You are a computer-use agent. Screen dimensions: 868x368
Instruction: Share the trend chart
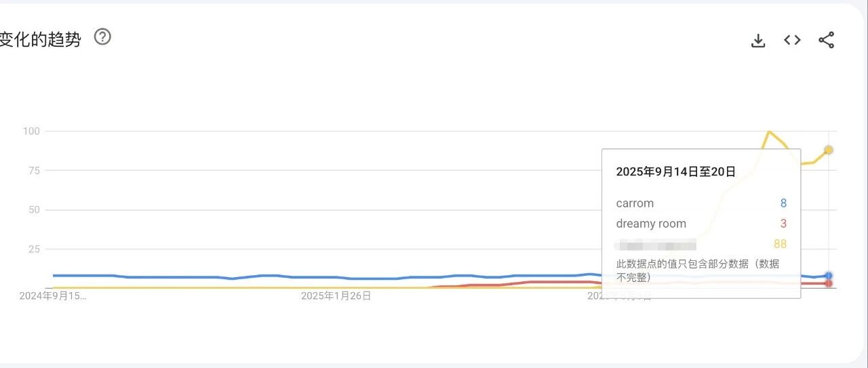point(826,40)
